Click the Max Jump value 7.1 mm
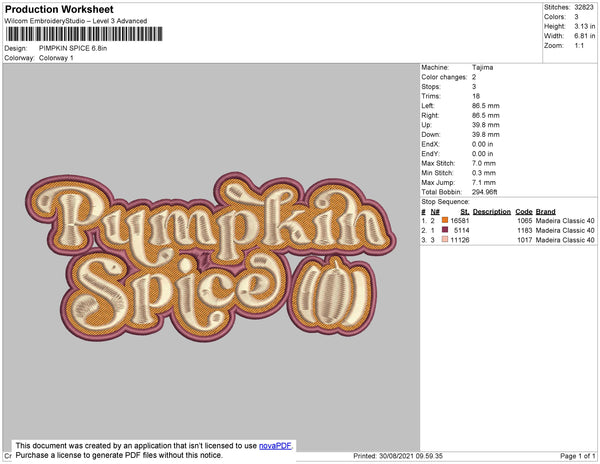 [484, 182]
